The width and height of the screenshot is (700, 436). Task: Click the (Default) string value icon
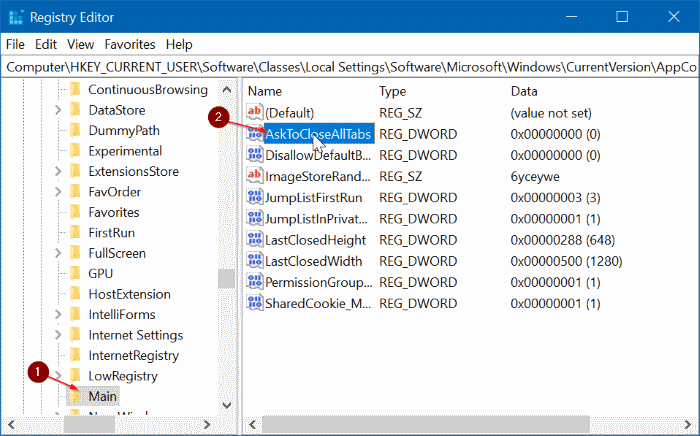coord(255,112)
